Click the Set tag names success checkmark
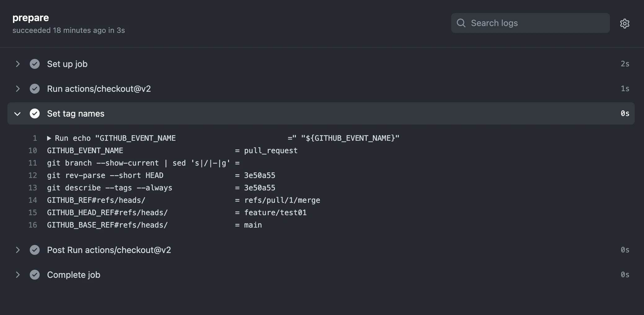The height and width of the screenshot is (315, 644). tap(35, 113)
